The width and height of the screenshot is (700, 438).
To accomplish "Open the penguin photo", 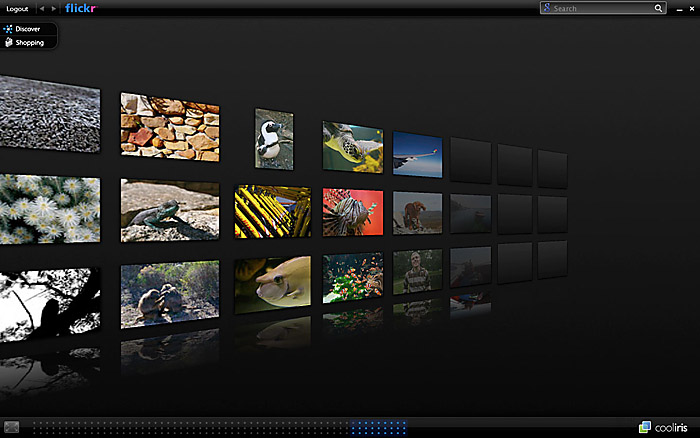I will (274, 139).
